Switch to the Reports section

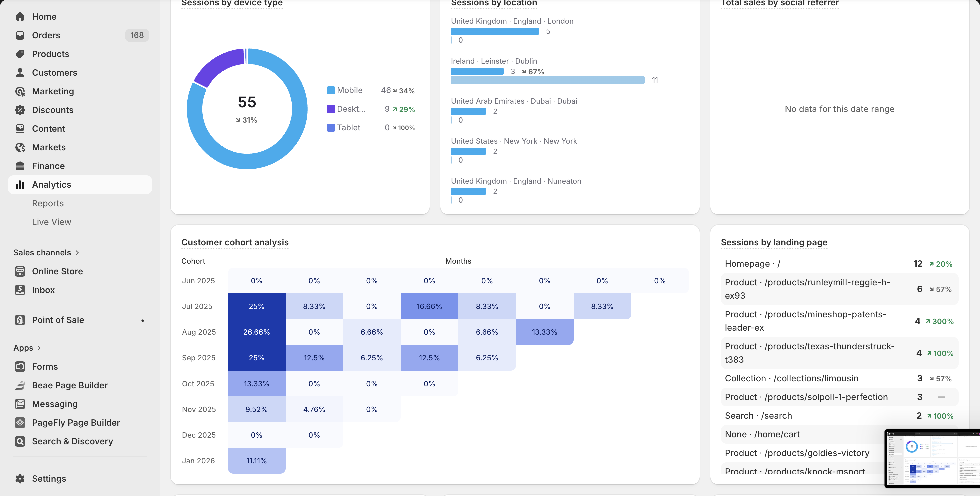point(48,203)
